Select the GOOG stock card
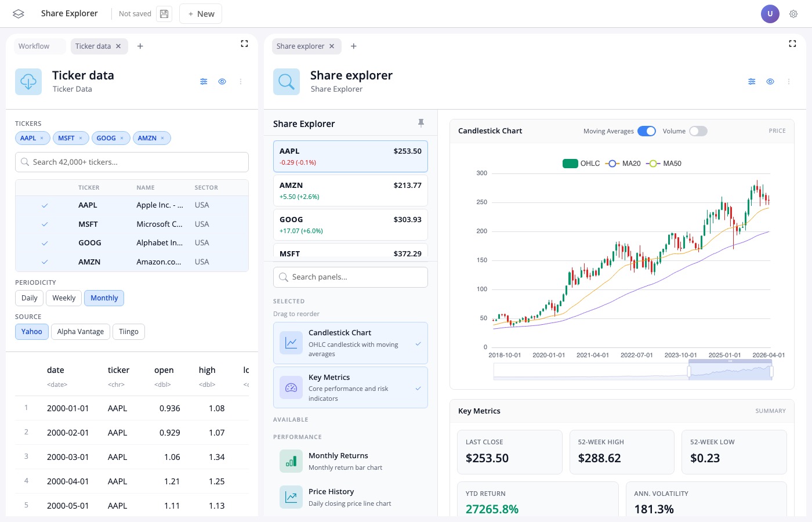 pos(350,225)
